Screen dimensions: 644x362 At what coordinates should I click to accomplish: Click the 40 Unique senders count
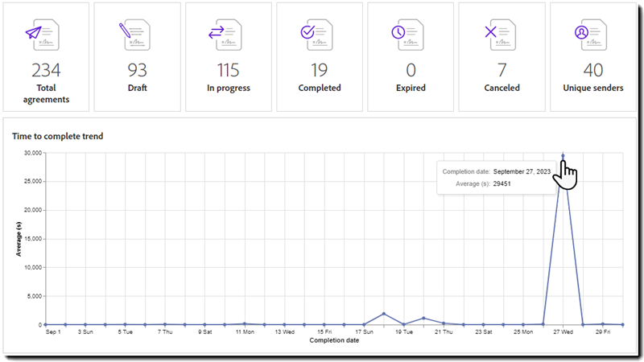click(592, 71)
